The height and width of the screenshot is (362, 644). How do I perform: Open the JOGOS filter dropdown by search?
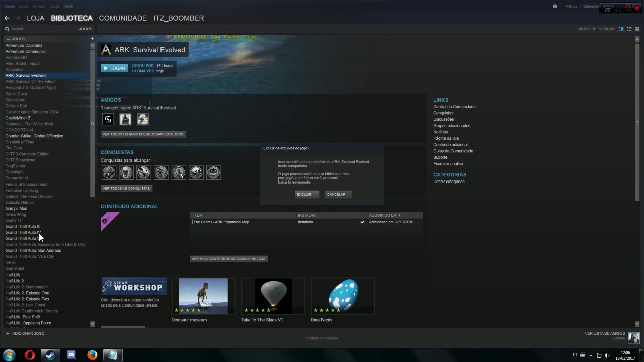(86, 29)
